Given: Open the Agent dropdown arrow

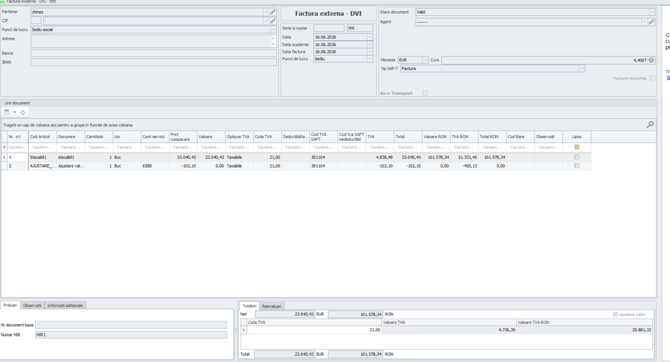Looking at the screenshot, I should coord(644,22).
